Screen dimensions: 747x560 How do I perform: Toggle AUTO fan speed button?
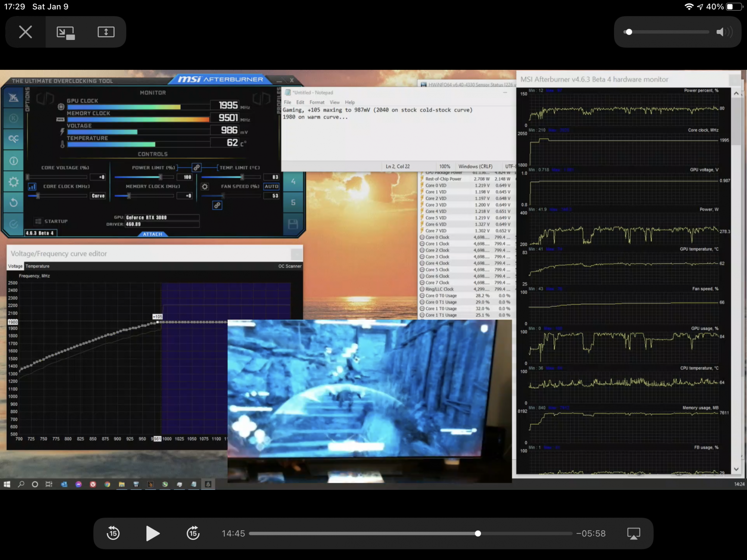(x=272, y=186)
